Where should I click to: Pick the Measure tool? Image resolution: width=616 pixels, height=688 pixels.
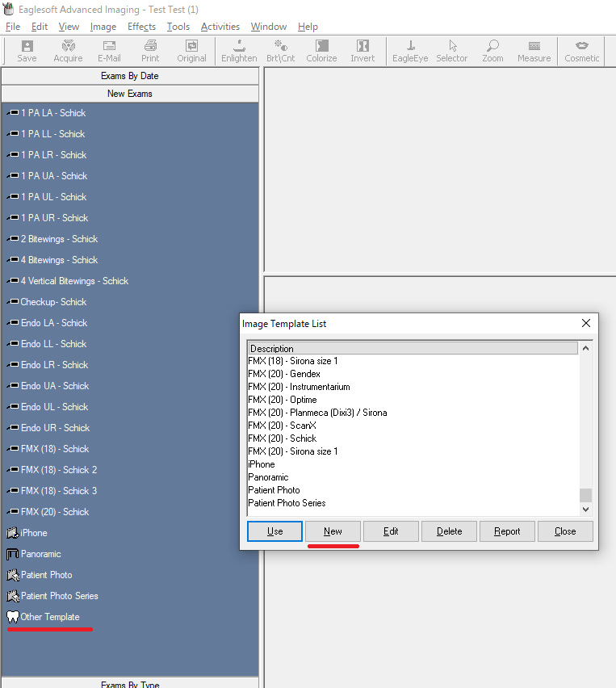pos(534,51)
